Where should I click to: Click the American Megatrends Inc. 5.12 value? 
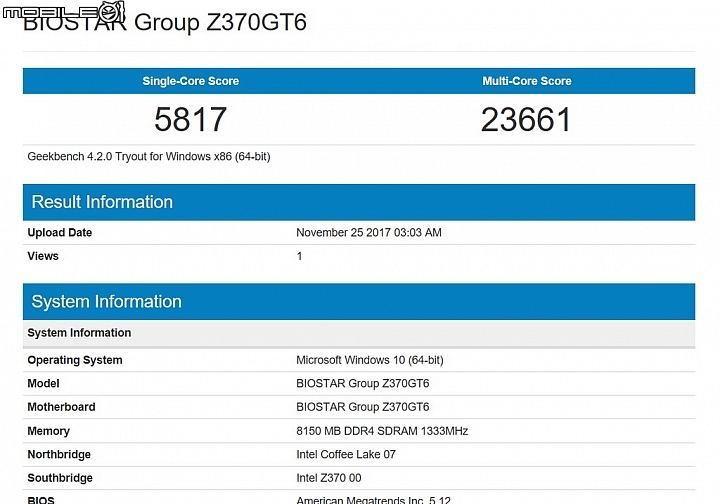tap(373, 499)
